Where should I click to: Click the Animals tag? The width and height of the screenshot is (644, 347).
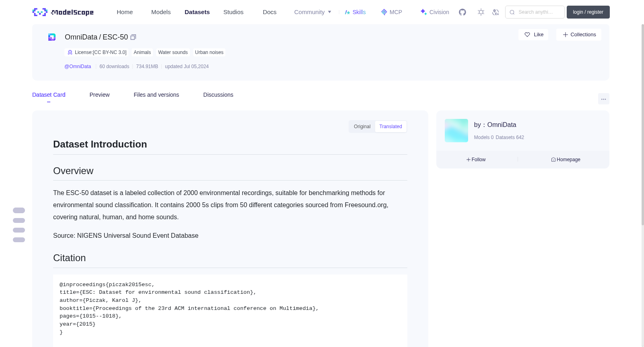pos(142,52)
